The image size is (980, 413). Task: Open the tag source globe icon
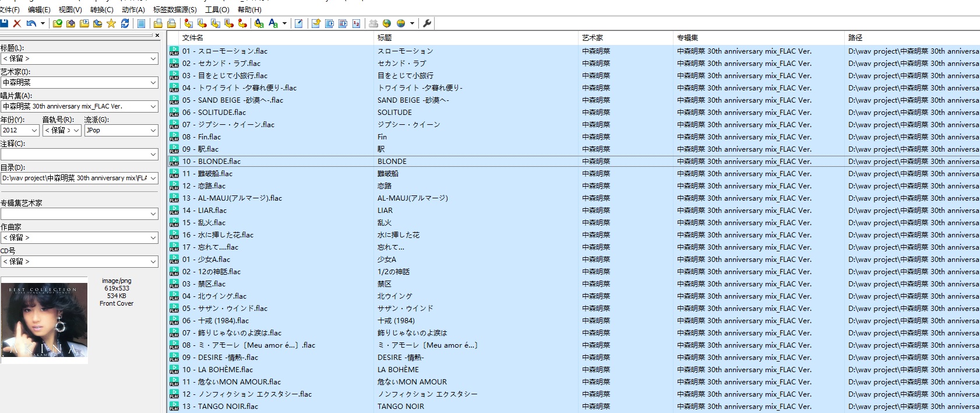[387, 23]
